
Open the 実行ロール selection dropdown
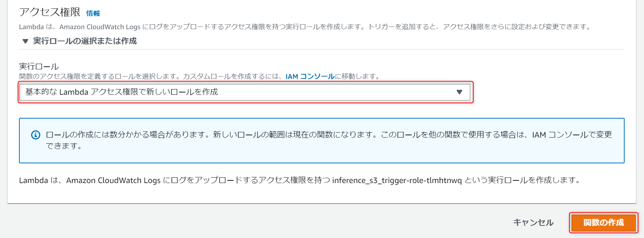245,92
